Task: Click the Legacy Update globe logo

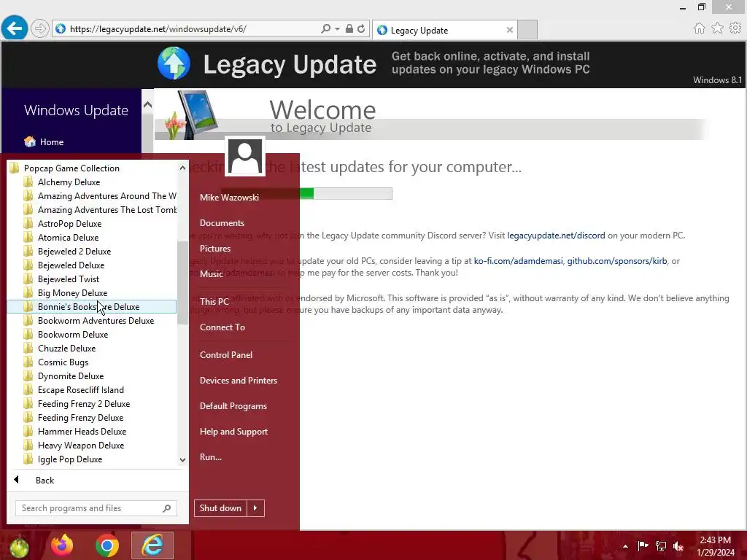Action: pos(174,63)
